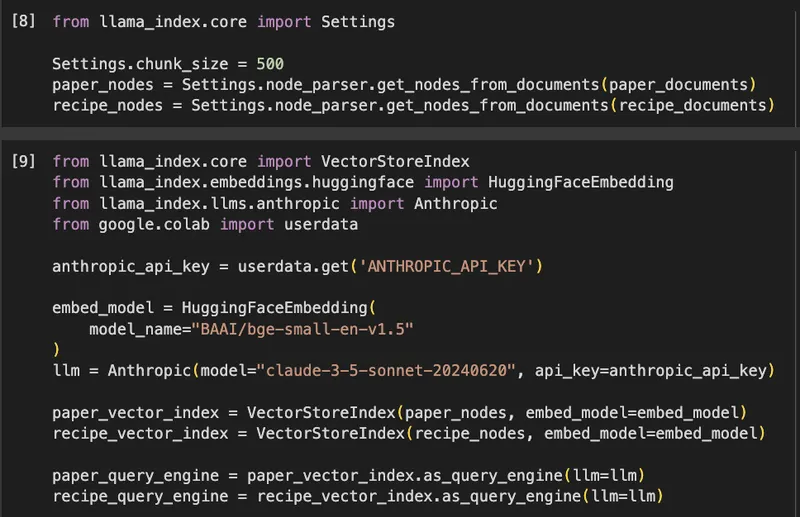800x517 pixels.
Task: Click the value 500 in chunk_size
Action: click(270, 64)
